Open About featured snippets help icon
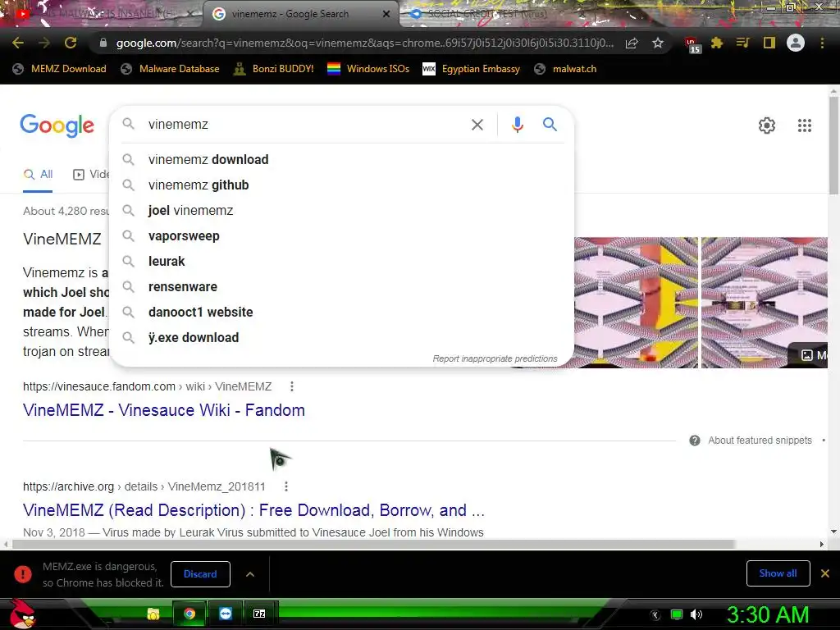The width and height of the screenshot is (840, 630). point(694,441)
